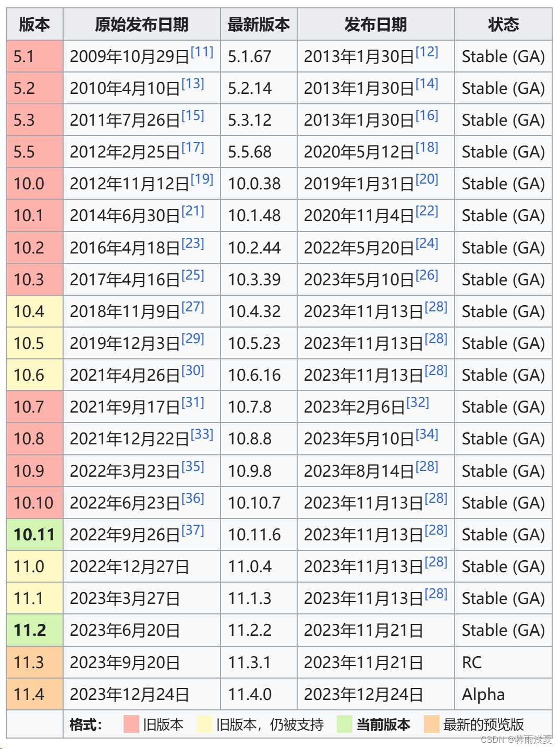The width and height of the screenshot is (560, 749).
Task: Click reference [12] in the 5.1 row
Action: click(x=427, y=52)
